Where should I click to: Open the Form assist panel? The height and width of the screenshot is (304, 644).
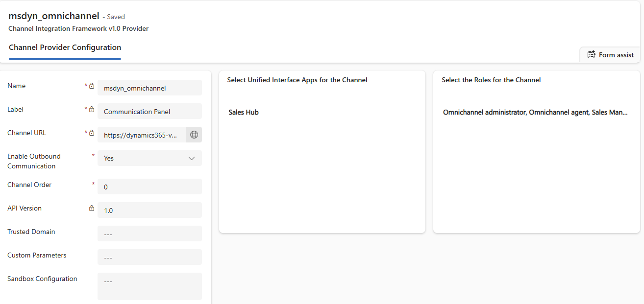click(611, 55)
